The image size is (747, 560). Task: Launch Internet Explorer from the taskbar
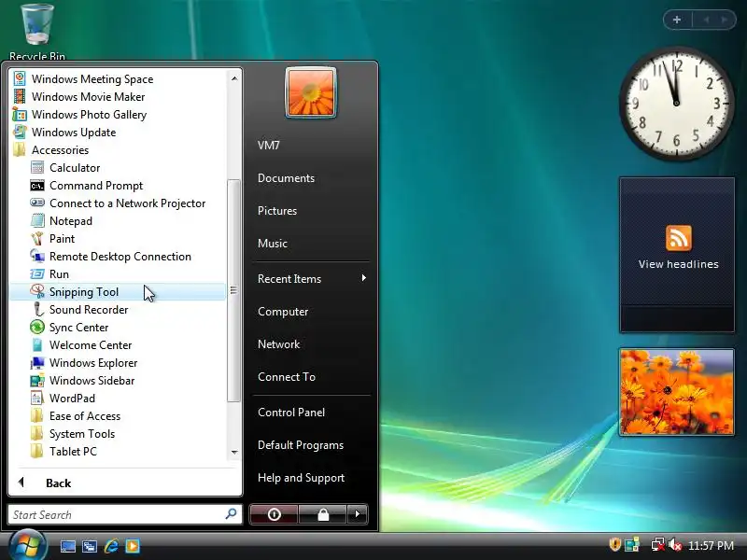pyautogui.click(x=111, y=546)
